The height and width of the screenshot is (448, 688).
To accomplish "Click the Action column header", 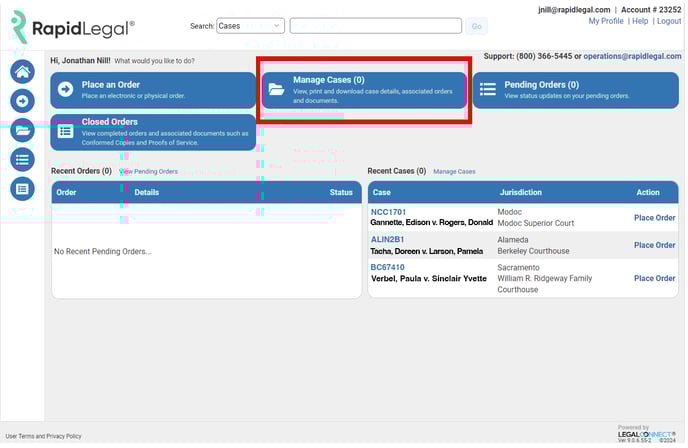I will [648, 192].
